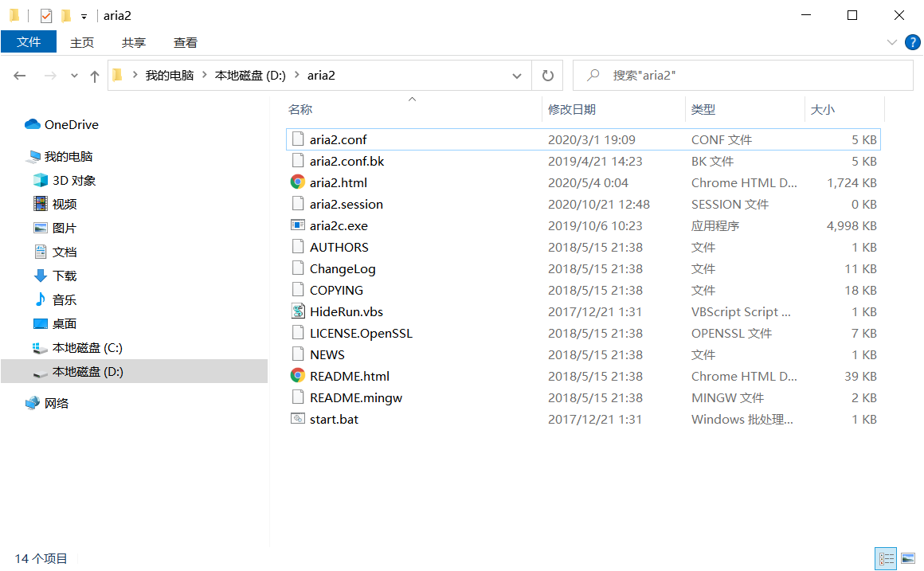
Task: Click the OneDrive cloud icon in sidebar
Action: click(x=33, y=124)
